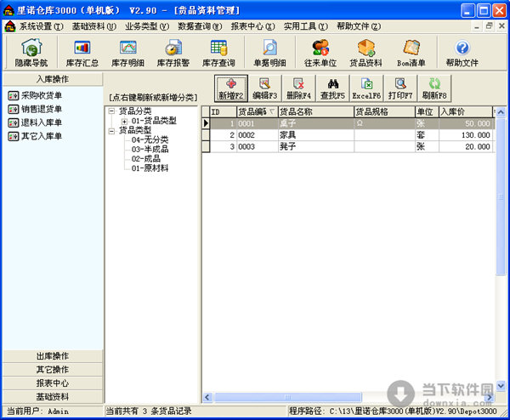Image resolution: width=510 pixels, height=420 pixels.
Task: Select the 桌子 row cell
Action: click(x=316, y=123)
